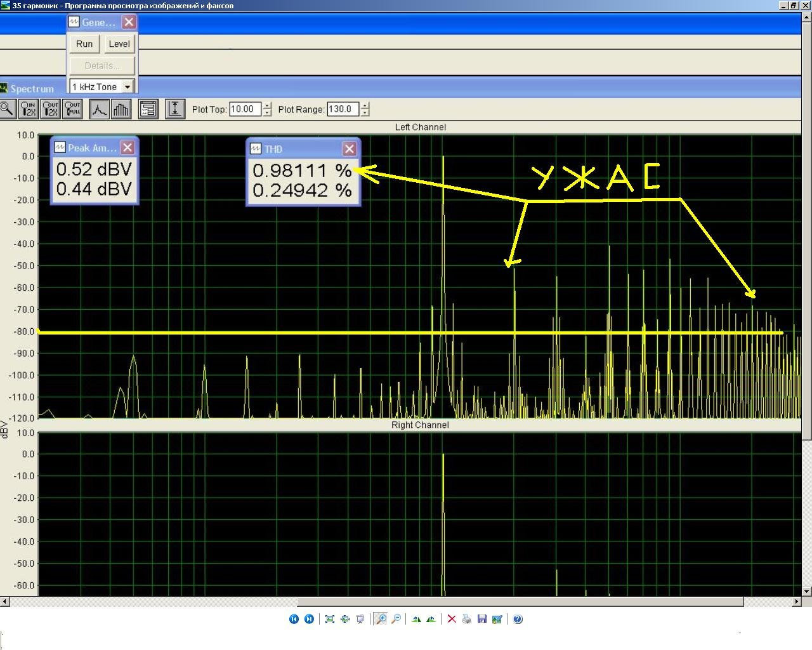Click the horizontal scrollbar thumb
The image size is (812, 650).
click(x=521, y=601)
